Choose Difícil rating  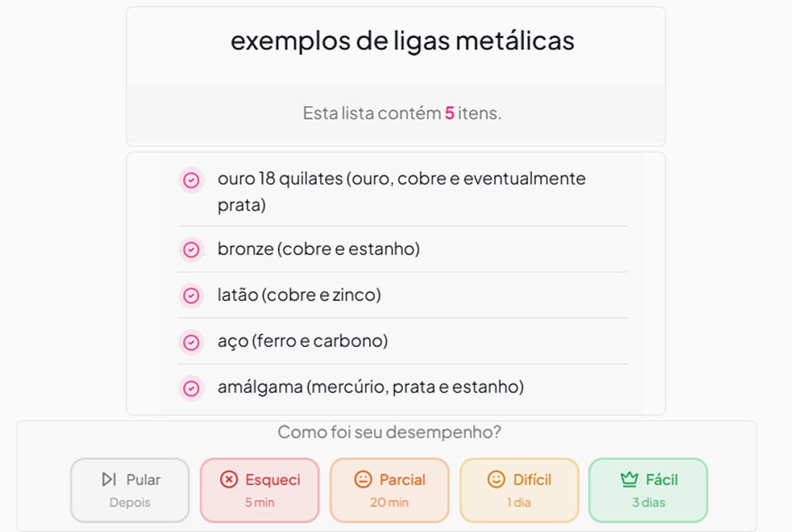coord(520,490)
